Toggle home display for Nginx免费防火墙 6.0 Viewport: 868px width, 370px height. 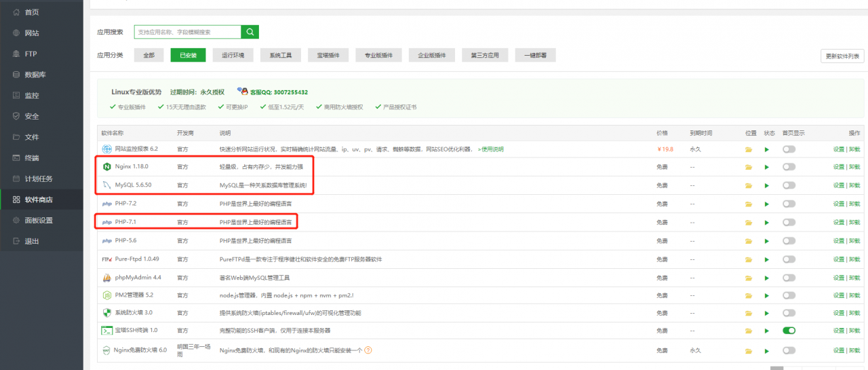789,350
